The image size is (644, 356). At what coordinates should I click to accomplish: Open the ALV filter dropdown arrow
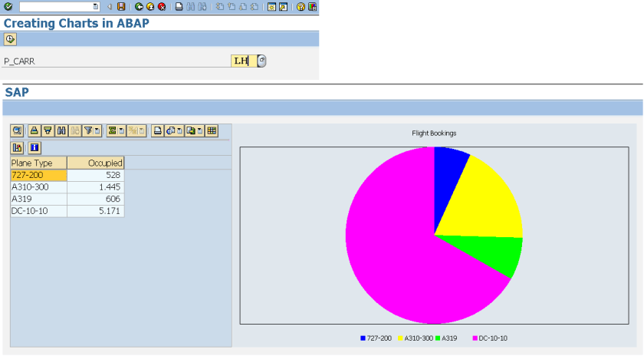coord(97,130)
